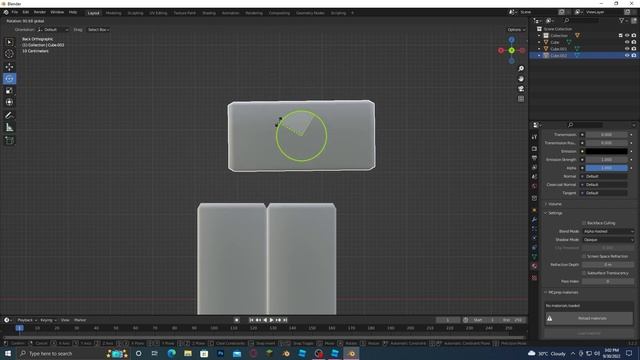Click the Blender logo menu icon
Image resolution: width=640 pixels, height=360 pixels.
click(x=6, y=13)
